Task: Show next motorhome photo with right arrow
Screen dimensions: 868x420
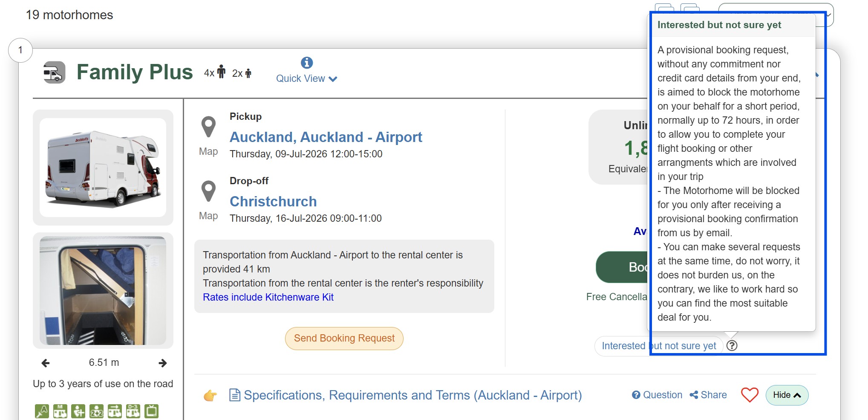Action: 162,363
